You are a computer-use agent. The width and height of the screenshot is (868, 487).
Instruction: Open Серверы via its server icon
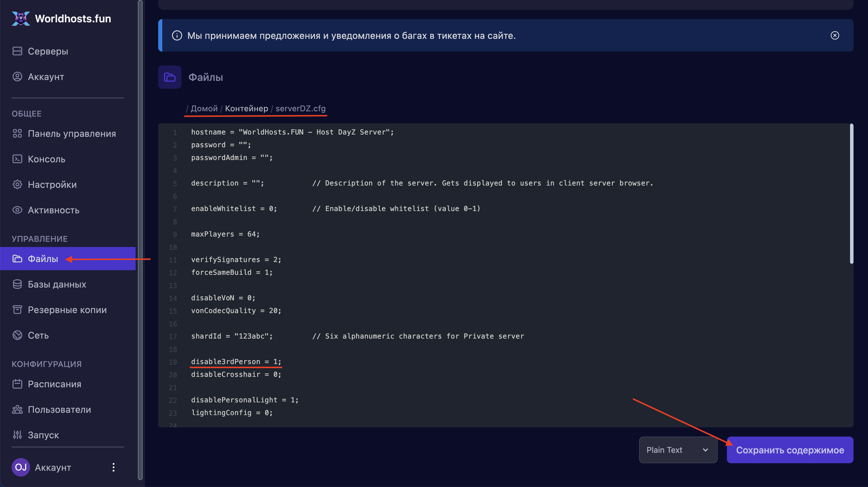coord(17,51)
